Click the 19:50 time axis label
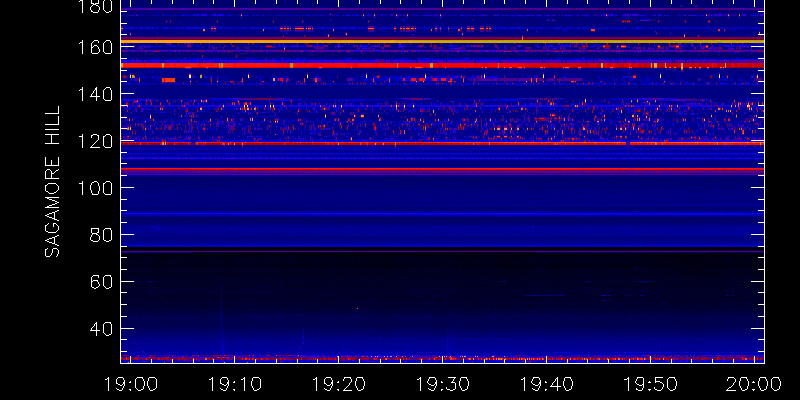Image resolution: width=800 pixels, height=400 pixels. (651, 384)
